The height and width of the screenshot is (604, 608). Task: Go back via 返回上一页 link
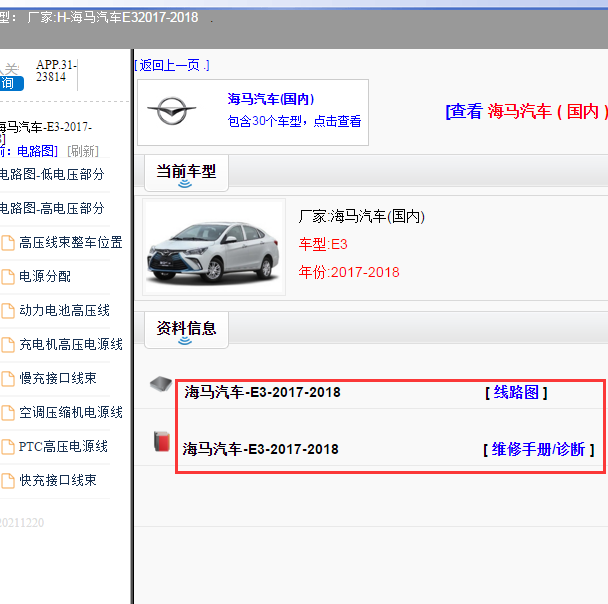pyautogui.click(x=172, y=65)
